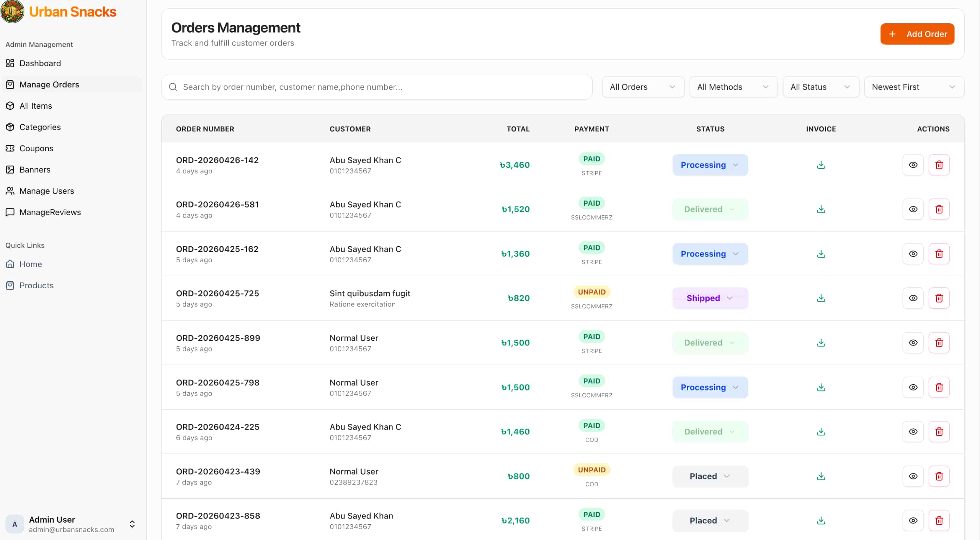
Task: Click UNPAID badge of order ORD-20260423-439
Action: (x=592, y=470)
